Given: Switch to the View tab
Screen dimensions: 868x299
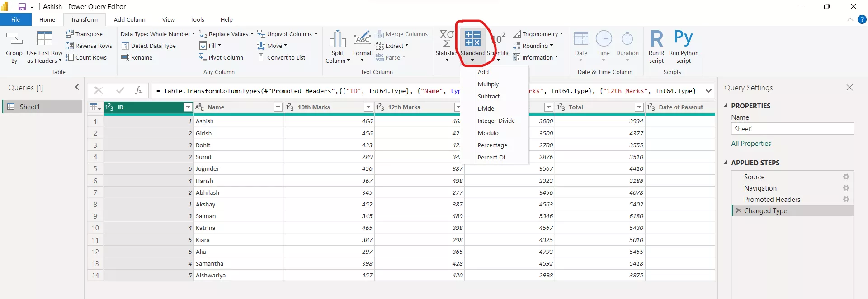Looking at the screenshot, I should tap(168, 19).
